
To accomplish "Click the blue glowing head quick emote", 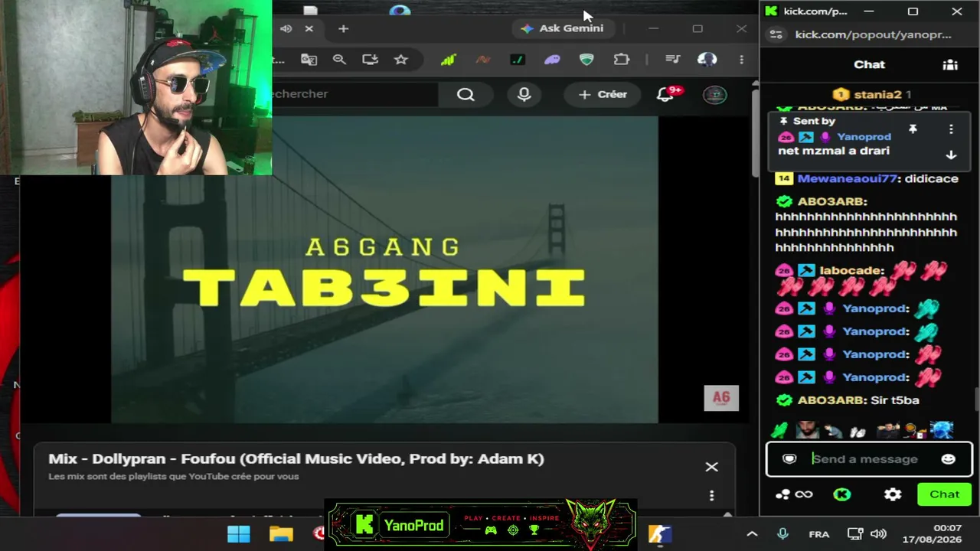I will 942,430.
